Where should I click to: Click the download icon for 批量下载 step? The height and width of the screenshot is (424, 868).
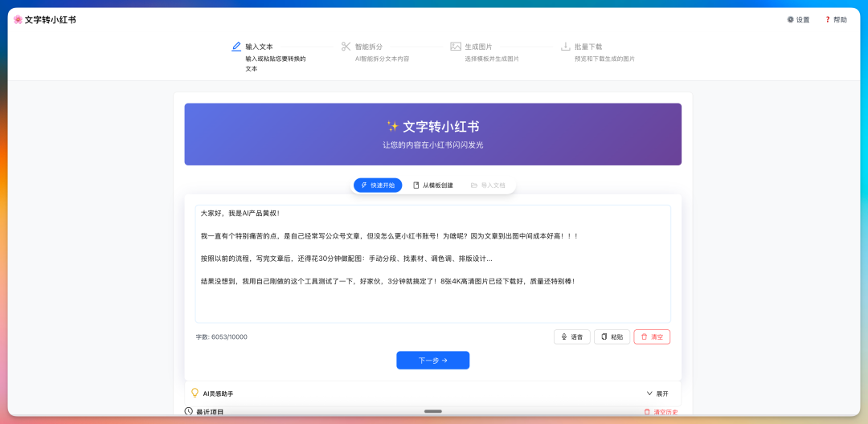pyautogui.click(x=566, y=47)
